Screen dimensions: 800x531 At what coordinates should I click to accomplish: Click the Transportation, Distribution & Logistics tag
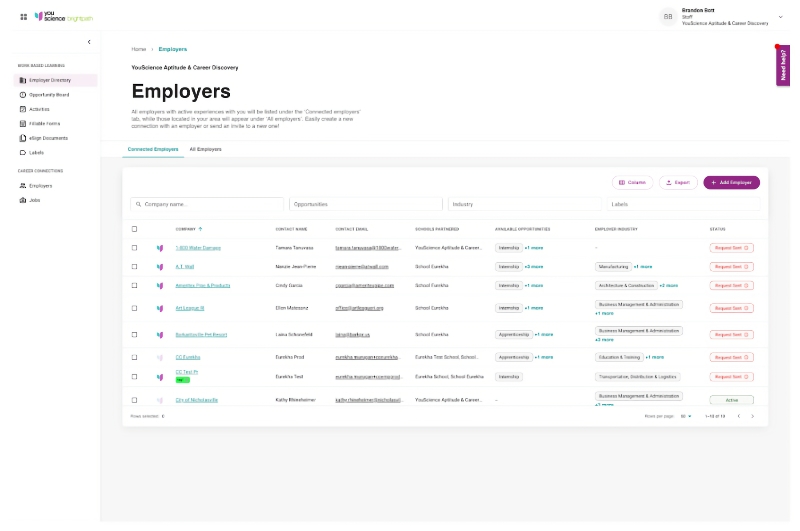pos(638,376)
